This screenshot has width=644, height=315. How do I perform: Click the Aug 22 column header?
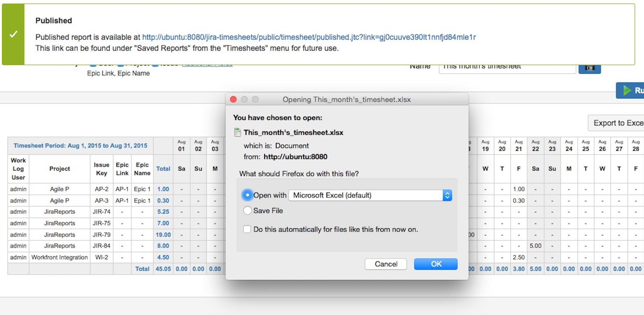[535, 146]
